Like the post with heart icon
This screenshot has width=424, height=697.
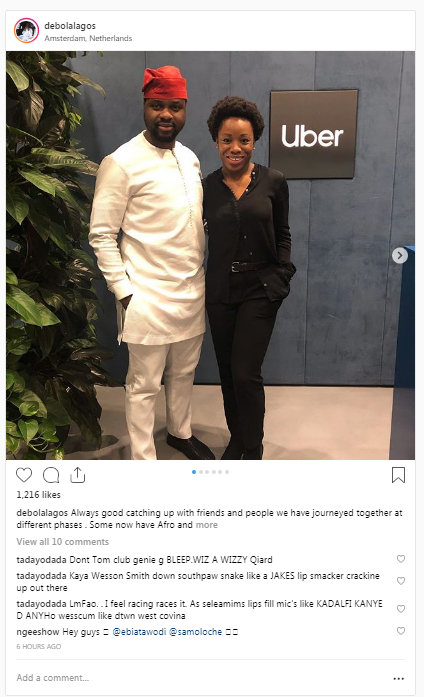[x=24, y=475]
